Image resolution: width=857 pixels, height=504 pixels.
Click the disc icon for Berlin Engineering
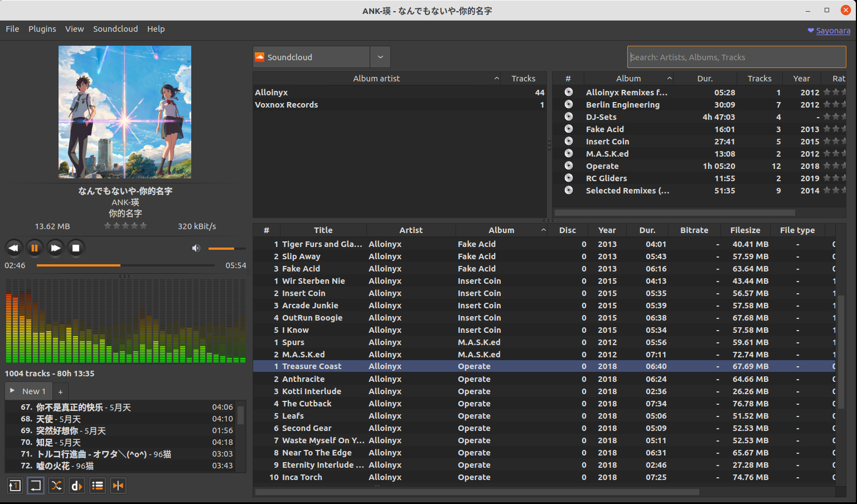(569, 104)
